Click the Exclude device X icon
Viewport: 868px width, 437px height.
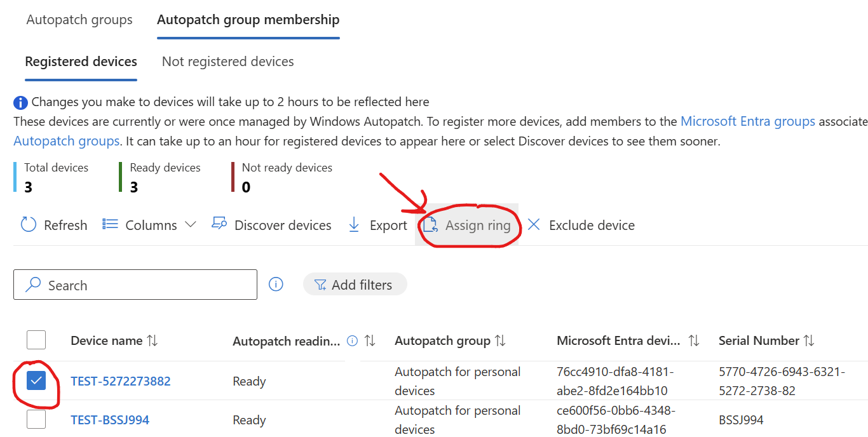(534, 225)
